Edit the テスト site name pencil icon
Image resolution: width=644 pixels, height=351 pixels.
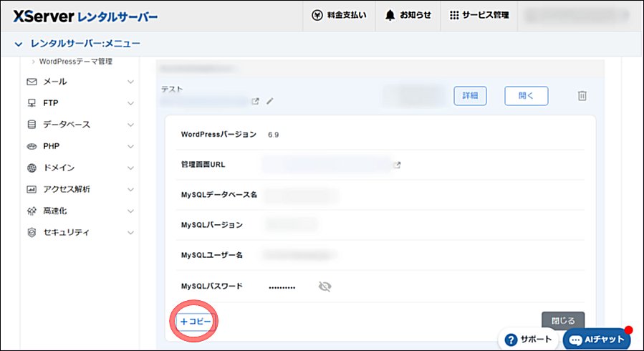coord(270,101)
